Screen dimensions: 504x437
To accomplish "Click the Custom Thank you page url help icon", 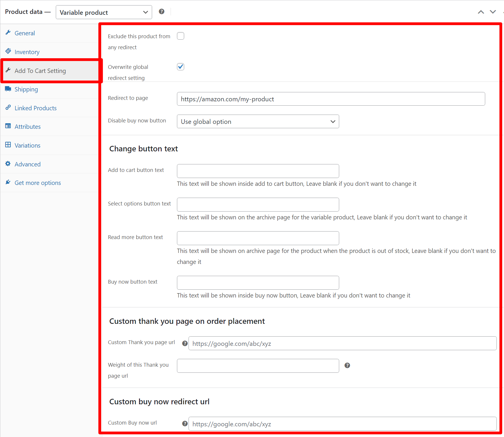I will point(185,344).
